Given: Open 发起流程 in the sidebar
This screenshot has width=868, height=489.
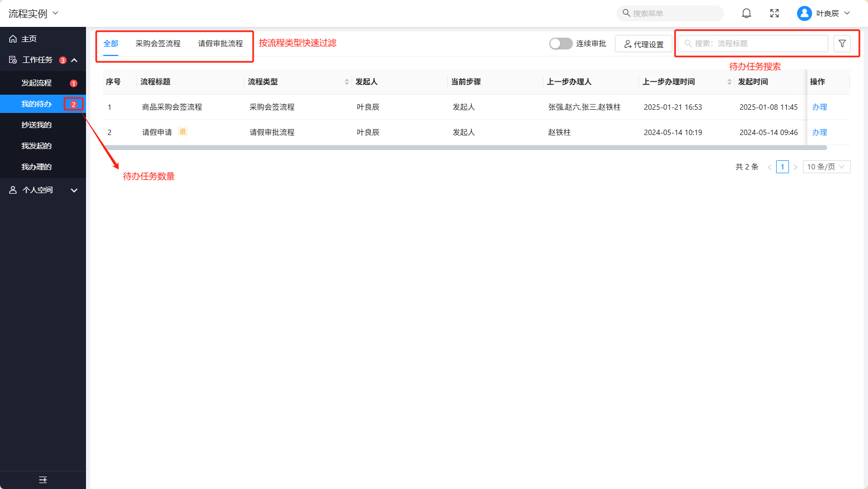Looking at the screenshot, I should pos(37,83).
